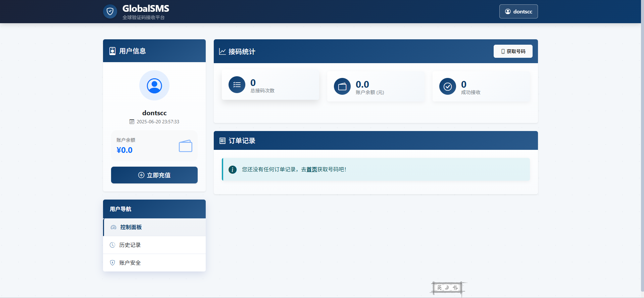Viewport: 644px width, 298px height.
Task: Open 历史记录 in user navigation
Action: coord(130,245)
